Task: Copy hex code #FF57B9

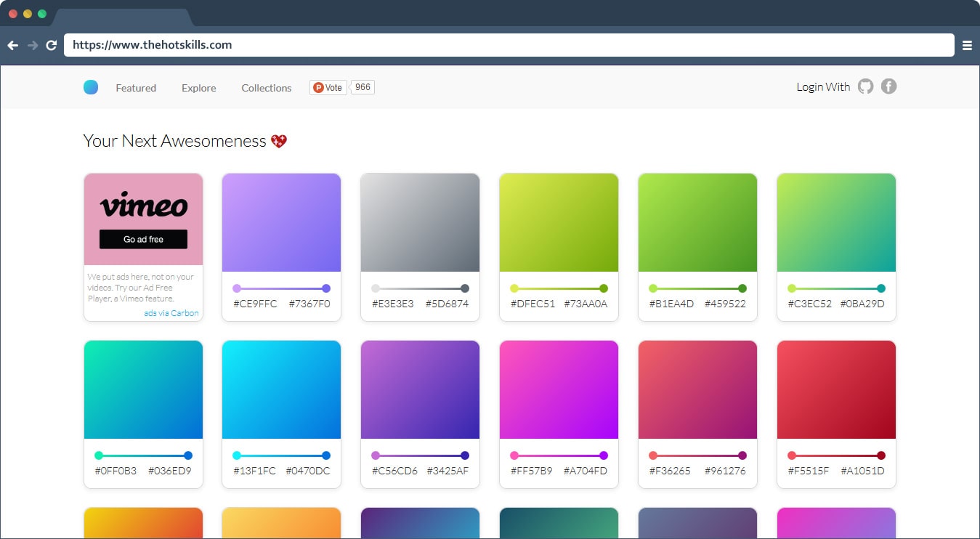Action: pos(531,471)
